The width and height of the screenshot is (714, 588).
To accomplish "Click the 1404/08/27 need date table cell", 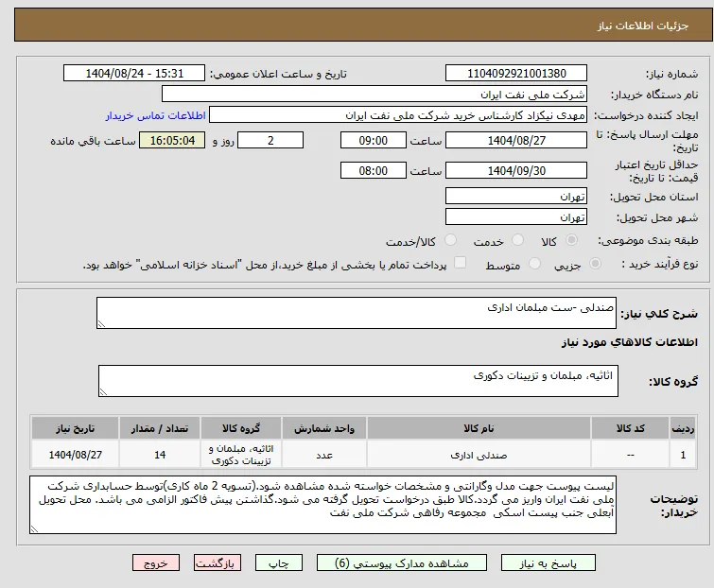I will pos(75,455).
